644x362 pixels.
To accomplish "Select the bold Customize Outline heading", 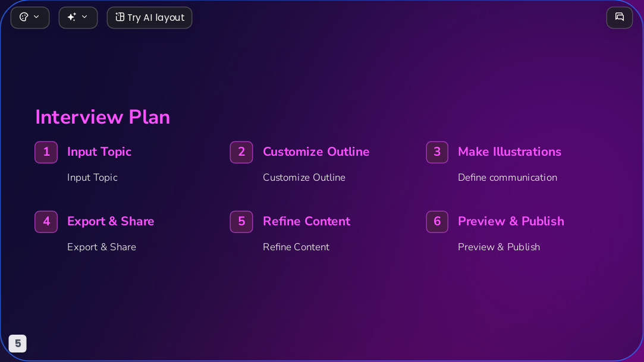I will click(316, 152).
